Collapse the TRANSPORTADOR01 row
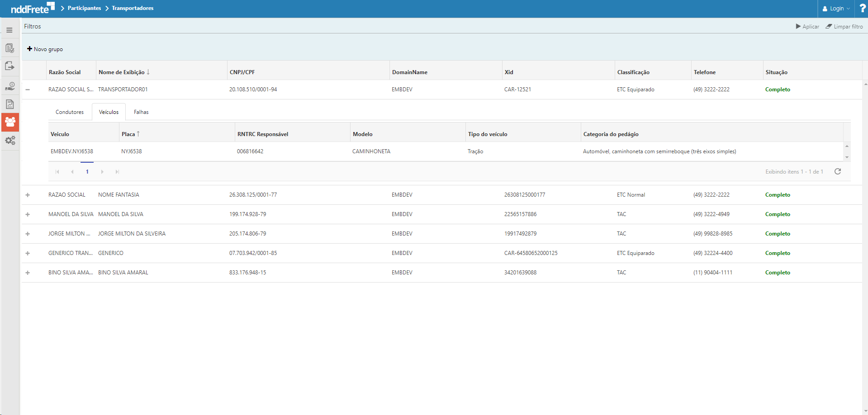The image size is (868, 415). (28, 90)
